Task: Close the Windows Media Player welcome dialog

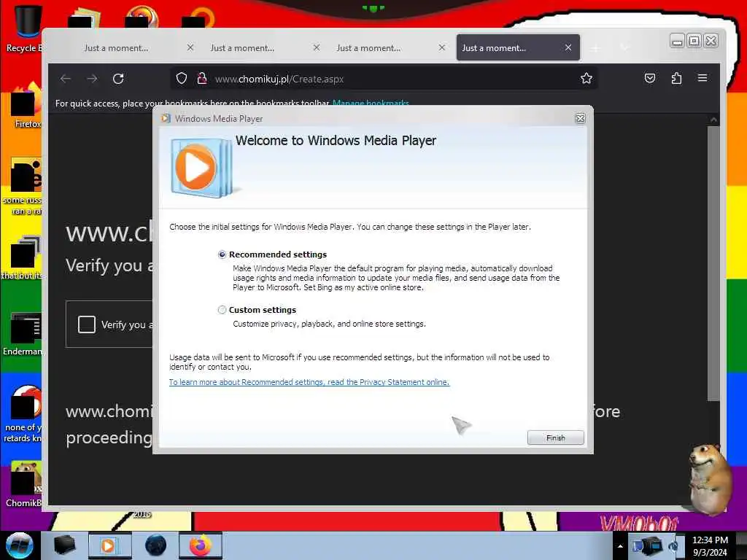Action: coord(580,119)
